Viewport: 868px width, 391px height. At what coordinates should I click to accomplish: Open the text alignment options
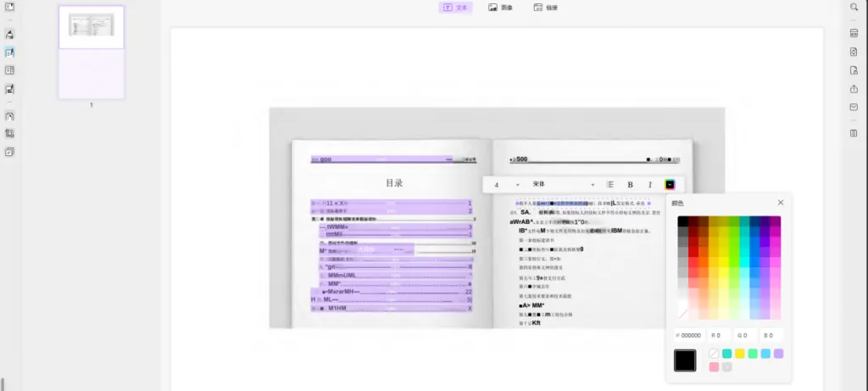coord(610,184)
